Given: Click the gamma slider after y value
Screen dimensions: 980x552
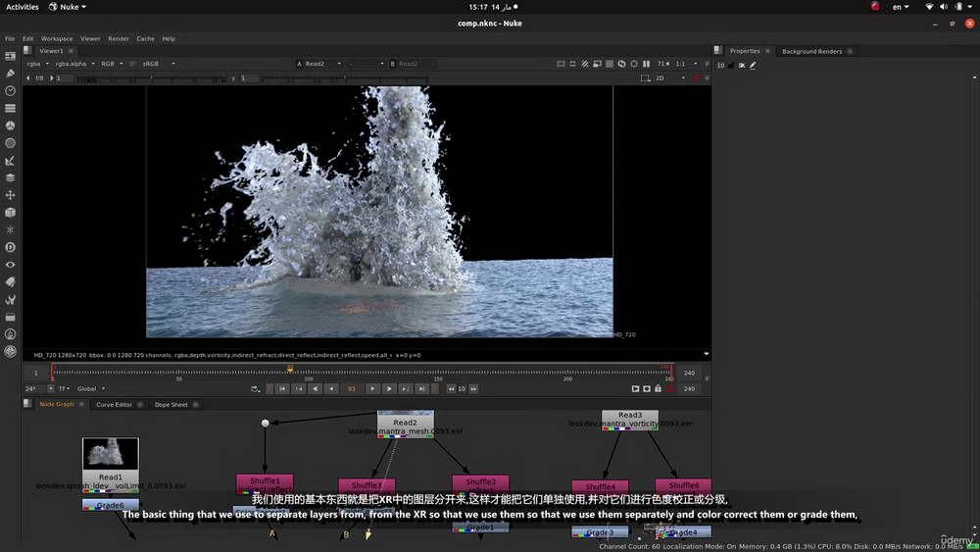Looking at the screenshot, I should point(344,78).
